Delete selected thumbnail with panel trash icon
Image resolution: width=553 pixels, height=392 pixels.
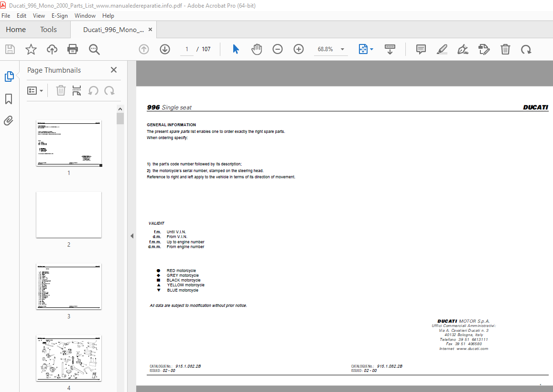click(x=61, y=91)
